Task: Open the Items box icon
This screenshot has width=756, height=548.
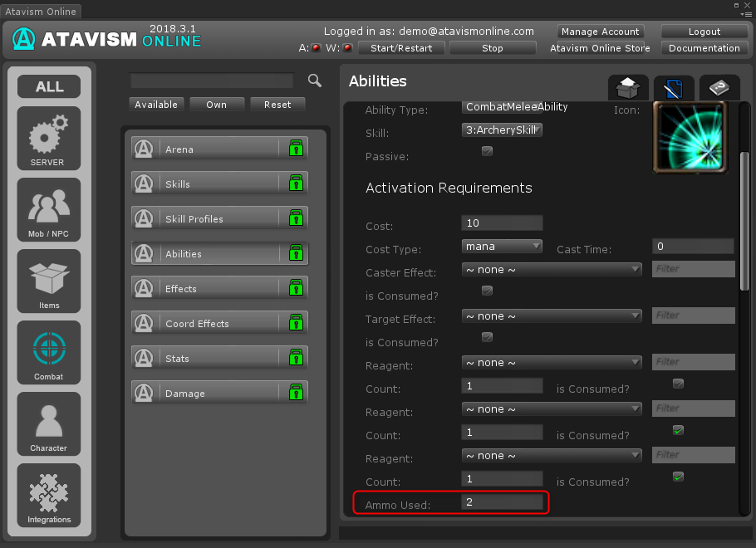Action: coord(49,281)
